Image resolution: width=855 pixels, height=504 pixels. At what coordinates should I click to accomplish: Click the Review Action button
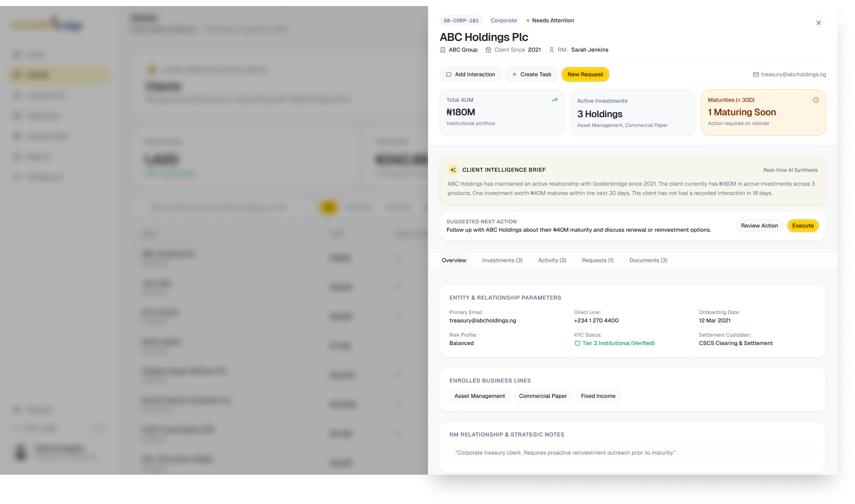click(759, 225)
